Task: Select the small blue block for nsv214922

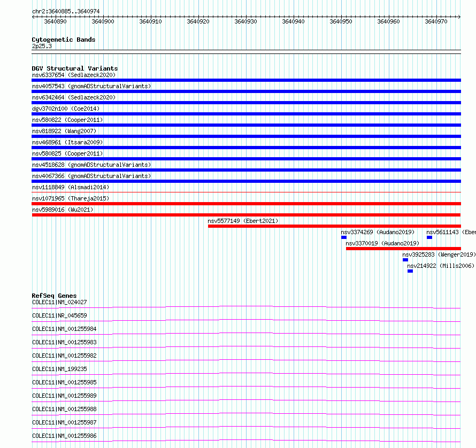Action: pyautogui.click(x=410, y=272)
